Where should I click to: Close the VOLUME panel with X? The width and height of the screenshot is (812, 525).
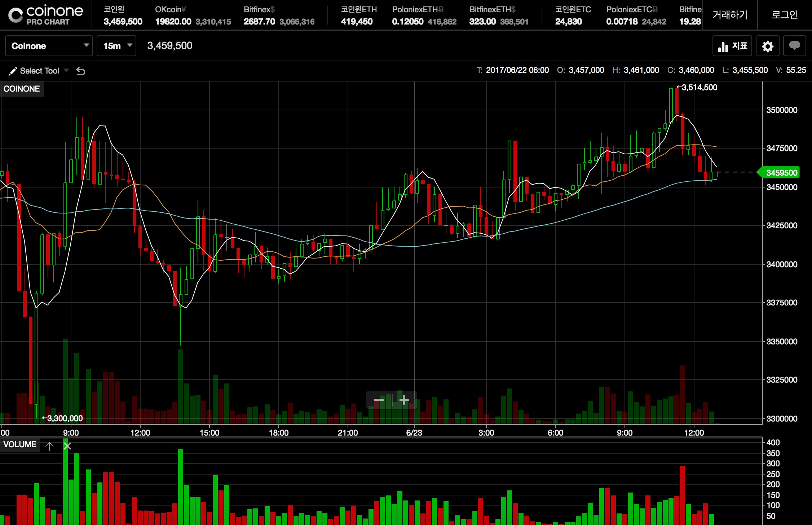tap(67, 446)
